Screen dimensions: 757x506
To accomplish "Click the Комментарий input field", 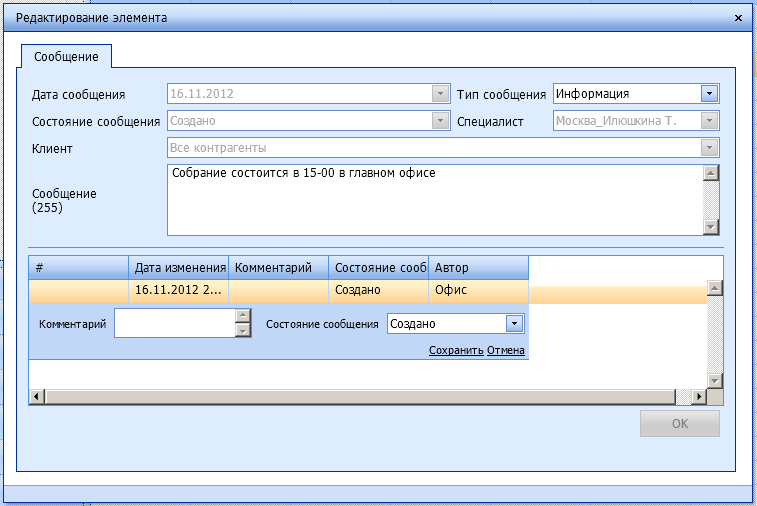I will [175, 324].
